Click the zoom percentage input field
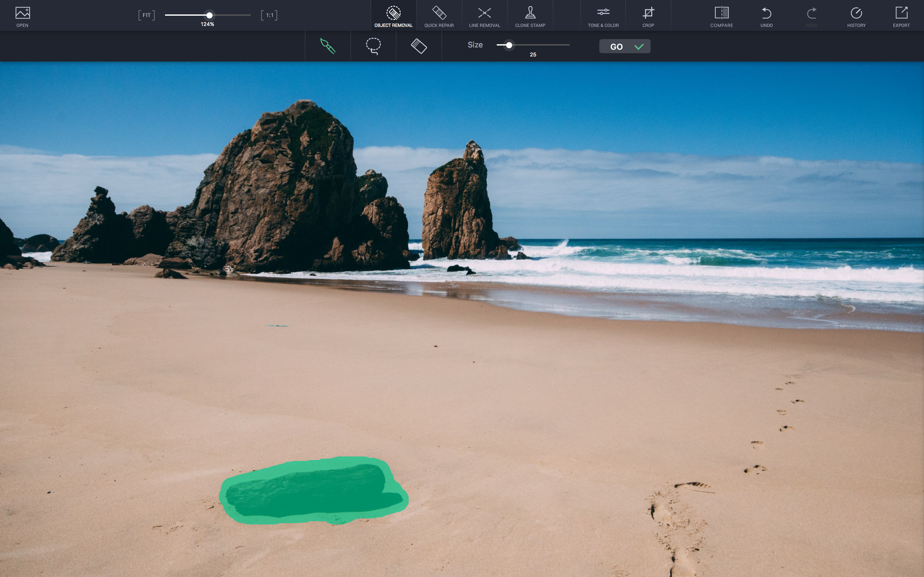Image resolution: width=924 pixels, height=577 pixels. coord(207,24)
